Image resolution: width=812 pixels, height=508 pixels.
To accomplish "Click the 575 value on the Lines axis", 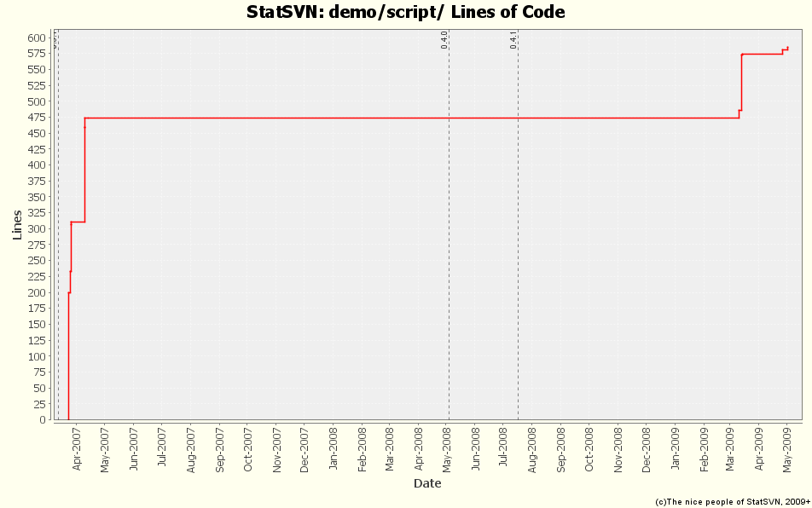I will 37,54.
